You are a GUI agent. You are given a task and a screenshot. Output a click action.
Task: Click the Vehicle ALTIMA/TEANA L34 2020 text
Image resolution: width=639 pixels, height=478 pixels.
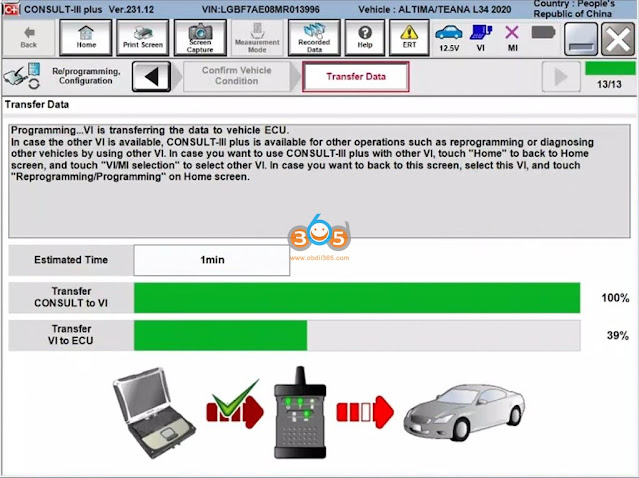click(434, 9)
